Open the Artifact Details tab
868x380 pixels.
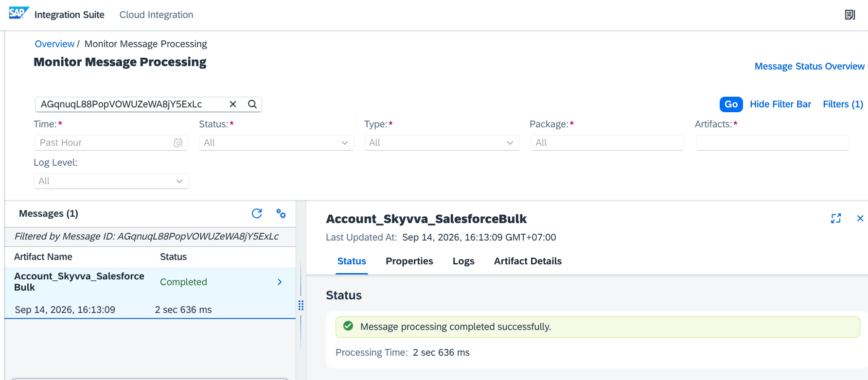point(528,261)
